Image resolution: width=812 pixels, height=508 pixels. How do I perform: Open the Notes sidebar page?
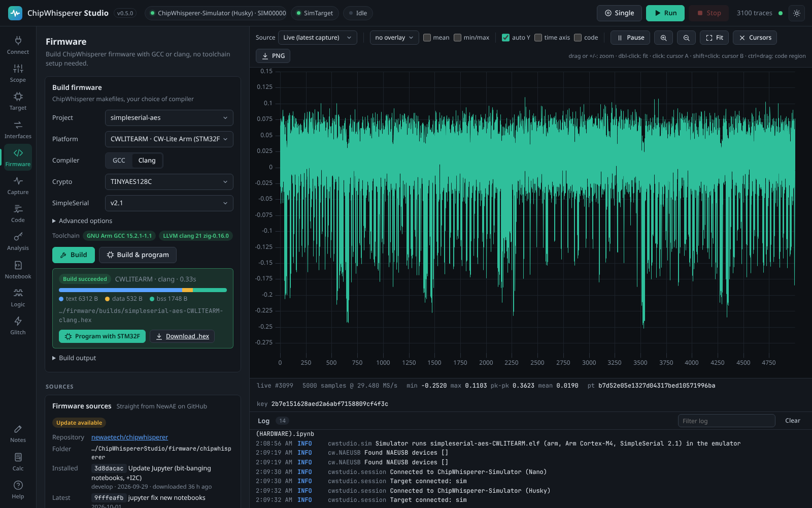point(18,433)
